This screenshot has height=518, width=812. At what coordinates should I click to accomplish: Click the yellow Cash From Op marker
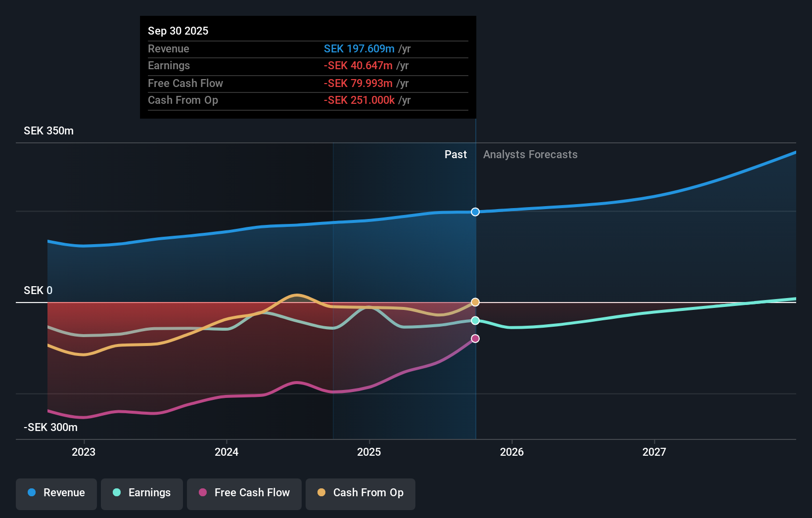pos(475,302)
